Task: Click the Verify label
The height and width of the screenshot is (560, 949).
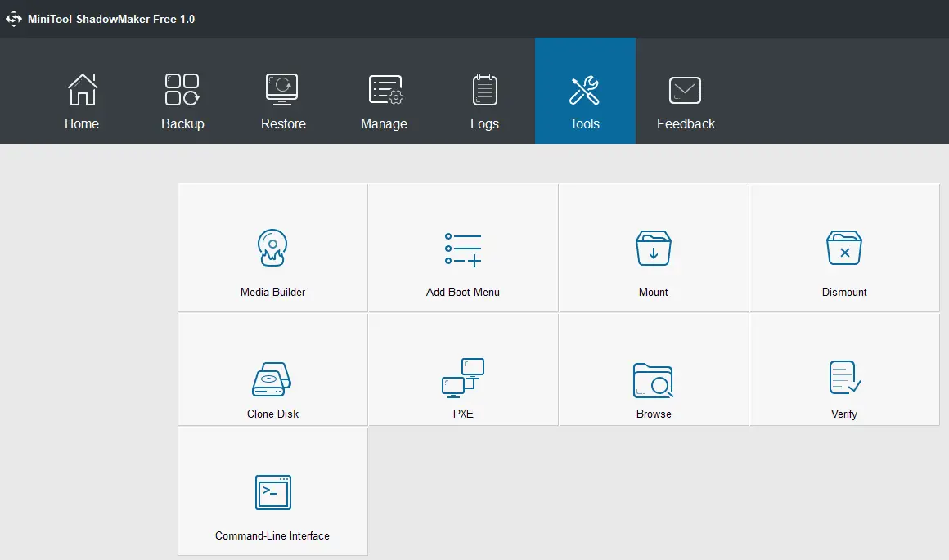Action: click(x=844, y=414)
